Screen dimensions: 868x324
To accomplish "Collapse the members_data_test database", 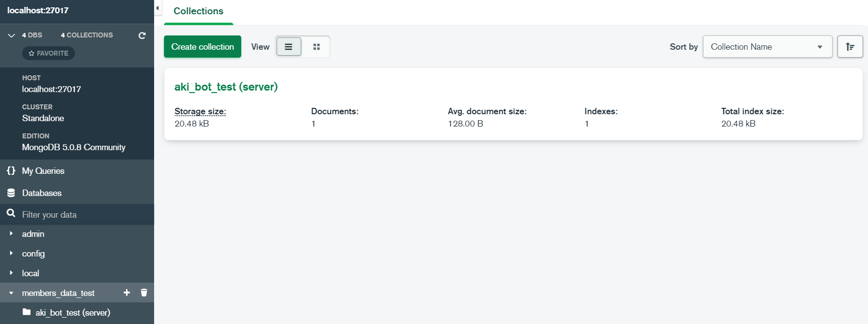I will (x=11, y=293).
